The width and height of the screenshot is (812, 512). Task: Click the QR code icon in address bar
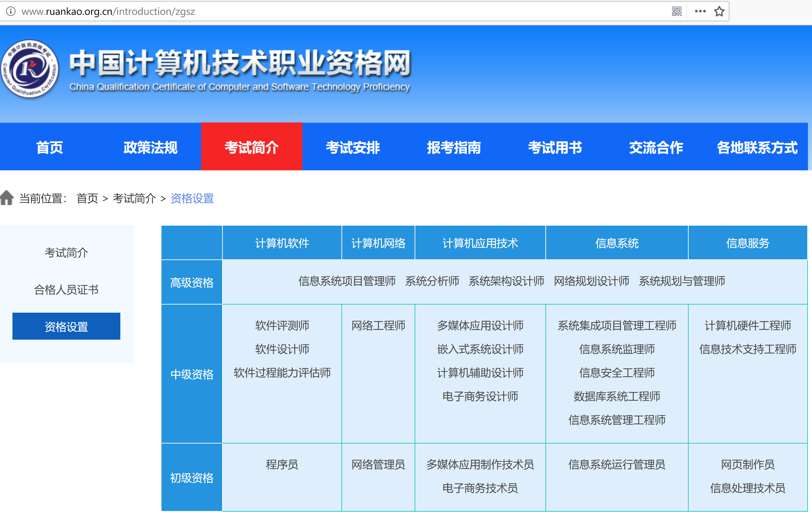(x=676, y=11)
